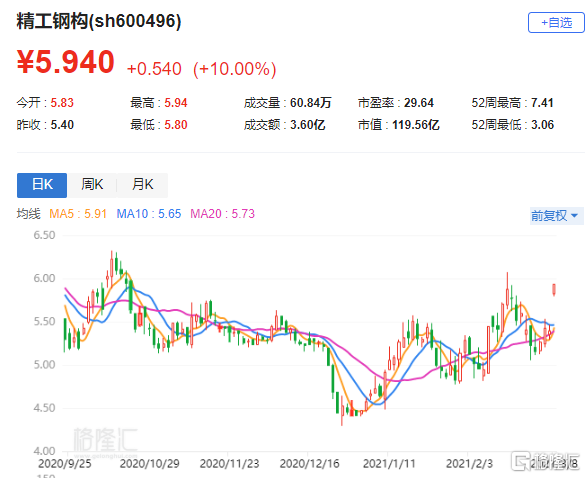Screen dimensions: 586x478
Task: Open the 前复权 adjustment dropdown
Action: point(556,216)
